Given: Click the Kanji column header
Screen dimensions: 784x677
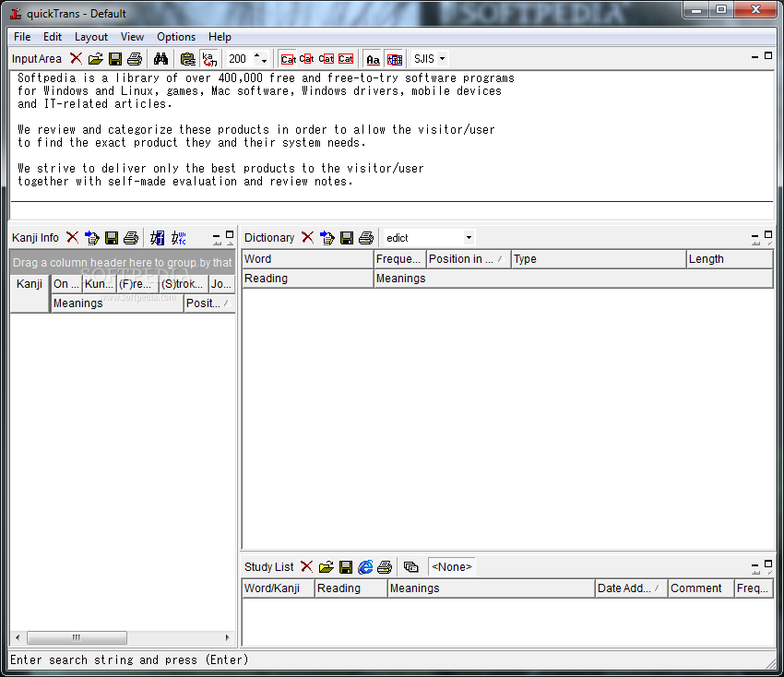Looking at the screenshot, I should pos(30,293).
